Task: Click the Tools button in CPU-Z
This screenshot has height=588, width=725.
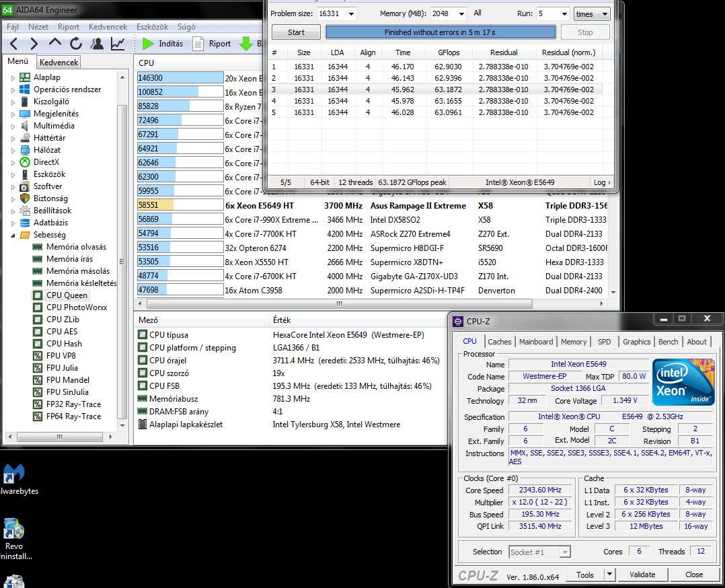Action: (585, 575)
